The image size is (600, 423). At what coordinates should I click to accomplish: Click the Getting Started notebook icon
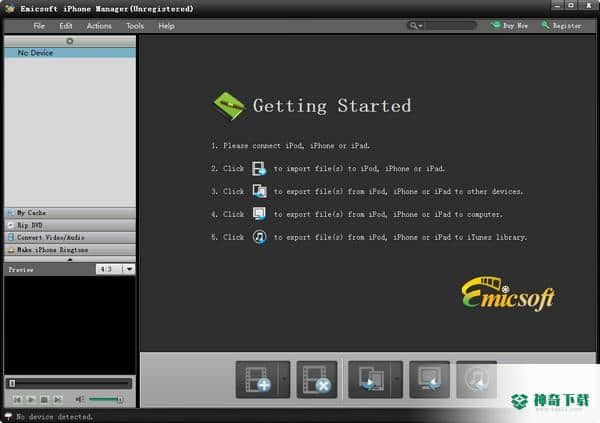(228, 106)
